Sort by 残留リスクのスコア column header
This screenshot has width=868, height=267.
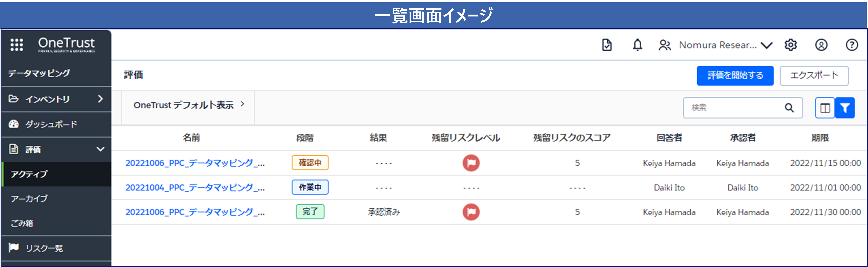coord(572,138)
